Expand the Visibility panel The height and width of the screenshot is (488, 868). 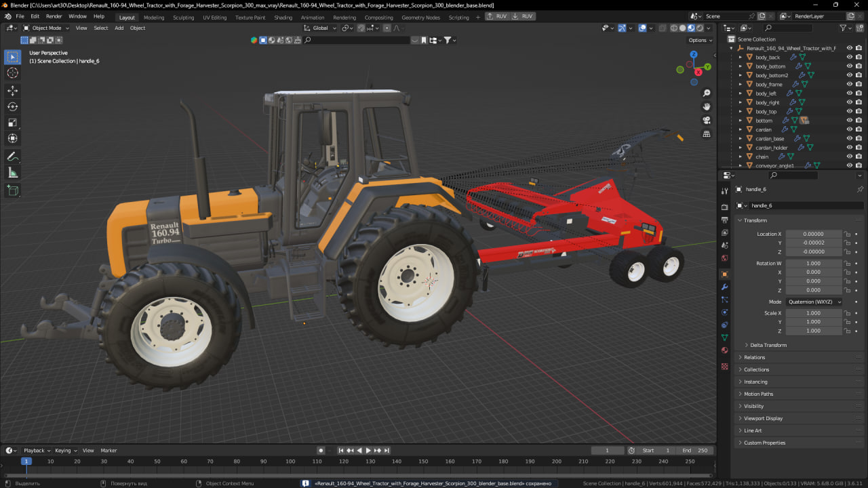click(x=753, y=406)
